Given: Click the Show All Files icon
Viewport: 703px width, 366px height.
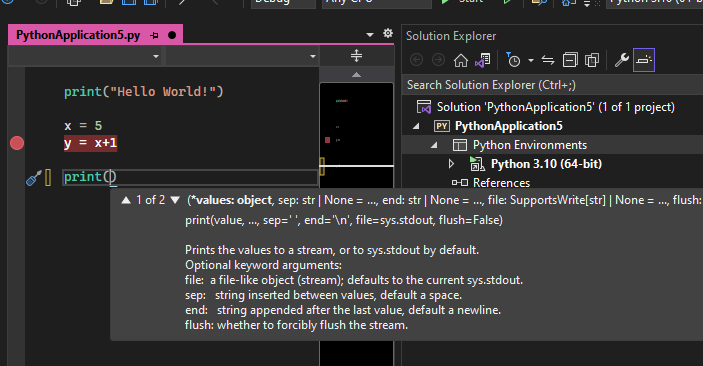Looking at the screenshot, I should [x=592, y=60].
